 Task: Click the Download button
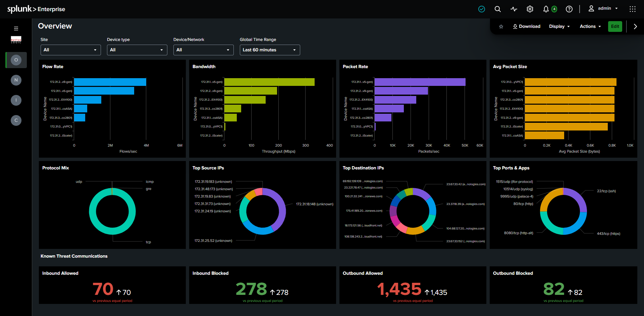click(527, 27)
